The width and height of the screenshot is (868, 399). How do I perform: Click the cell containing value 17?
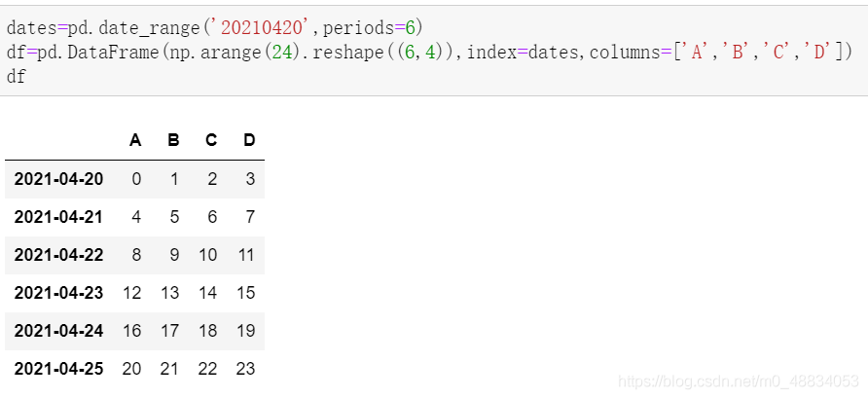169,331
